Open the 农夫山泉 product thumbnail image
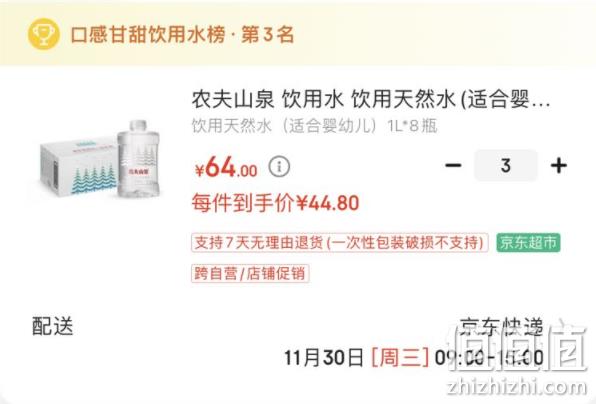Viewport: 596px width, 404px height. [x=101, y=160]
